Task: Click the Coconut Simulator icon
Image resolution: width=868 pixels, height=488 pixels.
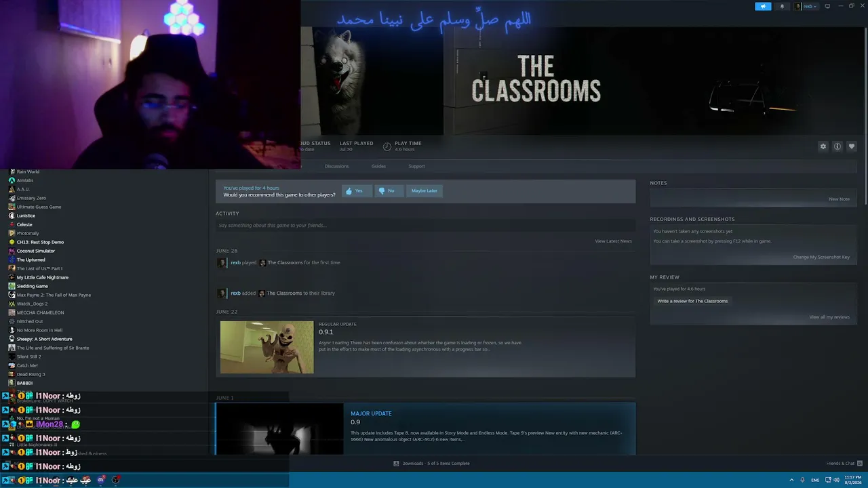Action: [x=12, y=251]
